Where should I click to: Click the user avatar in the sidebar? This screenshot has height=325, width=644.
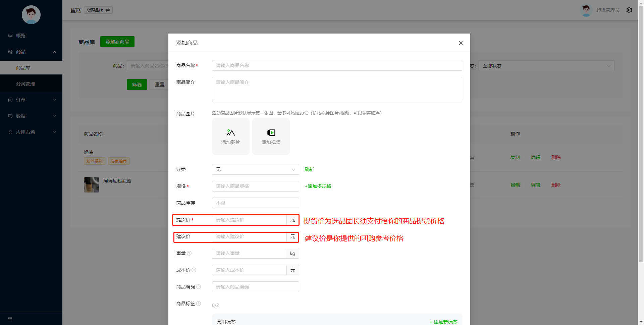31,15
